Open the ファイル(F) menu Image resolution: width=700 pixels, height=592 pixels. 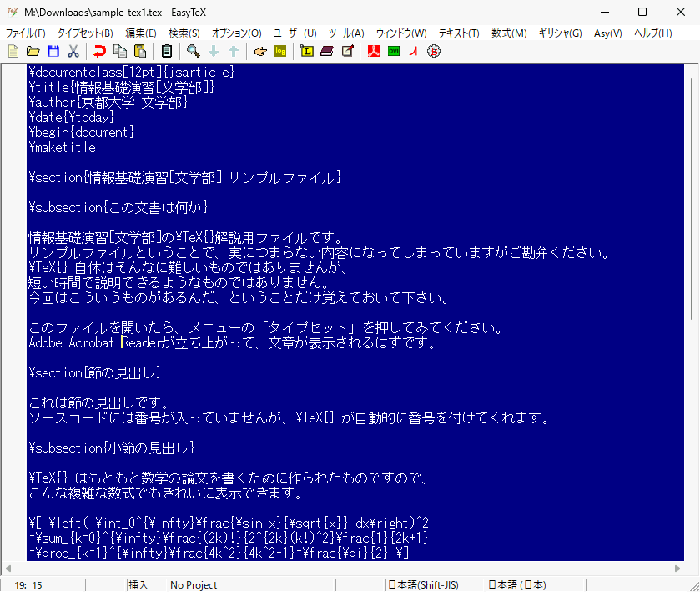coord(25,33)
